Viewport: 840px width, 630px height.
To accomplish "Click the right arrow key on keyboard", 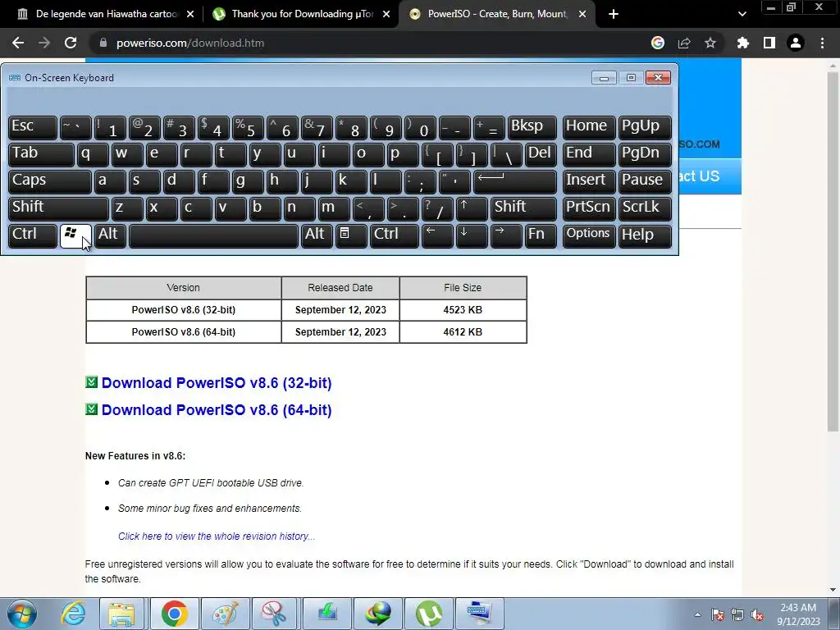I will click(x=505, y=235).
